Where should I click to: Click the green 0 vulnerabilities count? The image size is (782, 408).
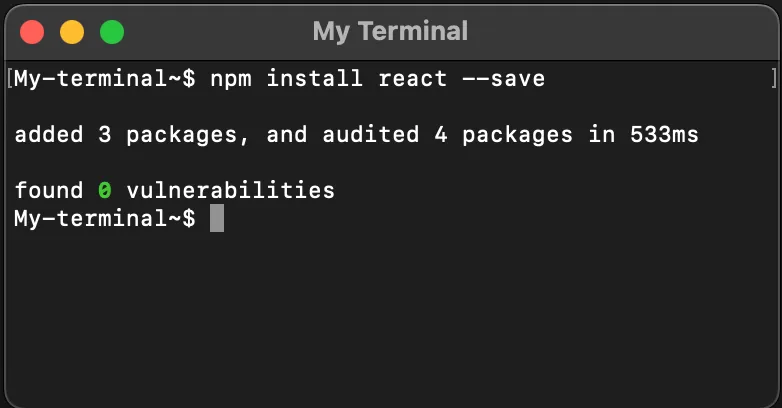pos(105,191)
